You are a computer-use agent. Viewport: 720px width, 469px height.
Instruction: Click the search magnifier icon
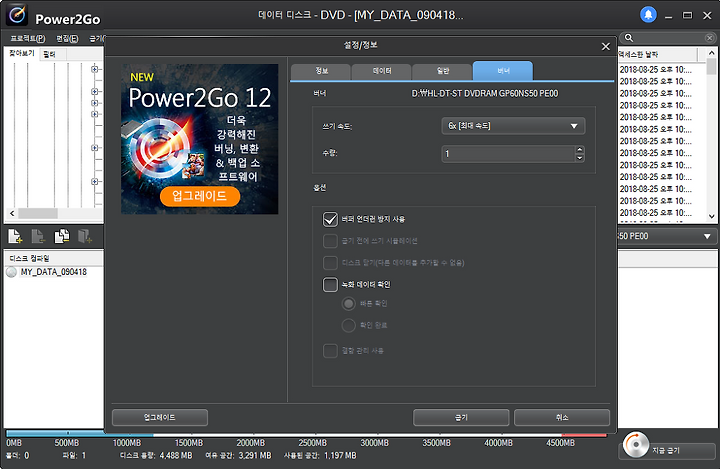tap(629, 38)
